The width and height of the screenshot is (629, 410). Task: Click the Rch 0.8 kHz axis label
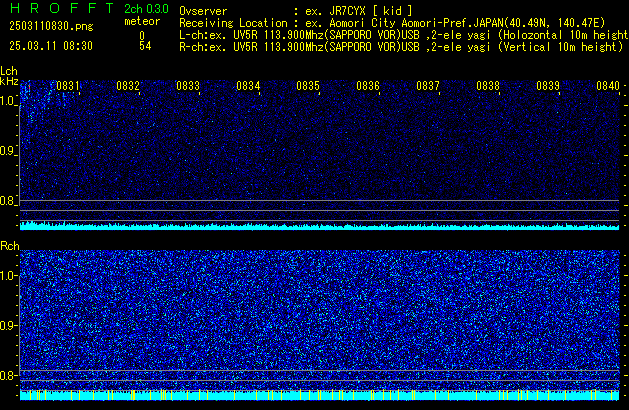8,375
